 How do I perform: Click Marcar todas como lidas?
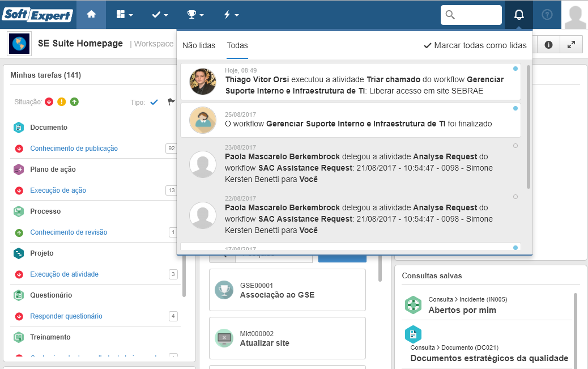[x=475, y=45]
